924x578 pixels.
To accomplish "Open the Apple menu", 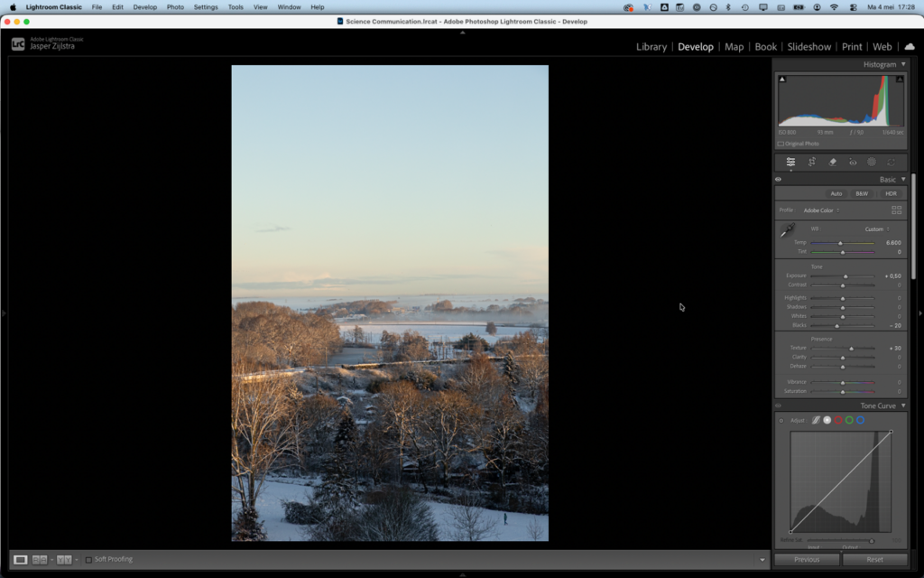I will click(13, 7).
